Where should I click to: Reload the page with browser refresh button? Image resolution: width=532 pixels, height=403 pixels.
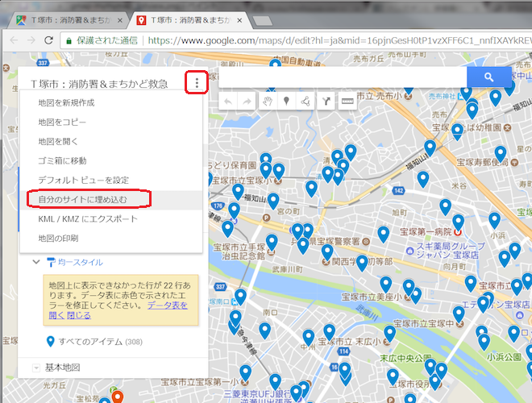coord(49,40)
